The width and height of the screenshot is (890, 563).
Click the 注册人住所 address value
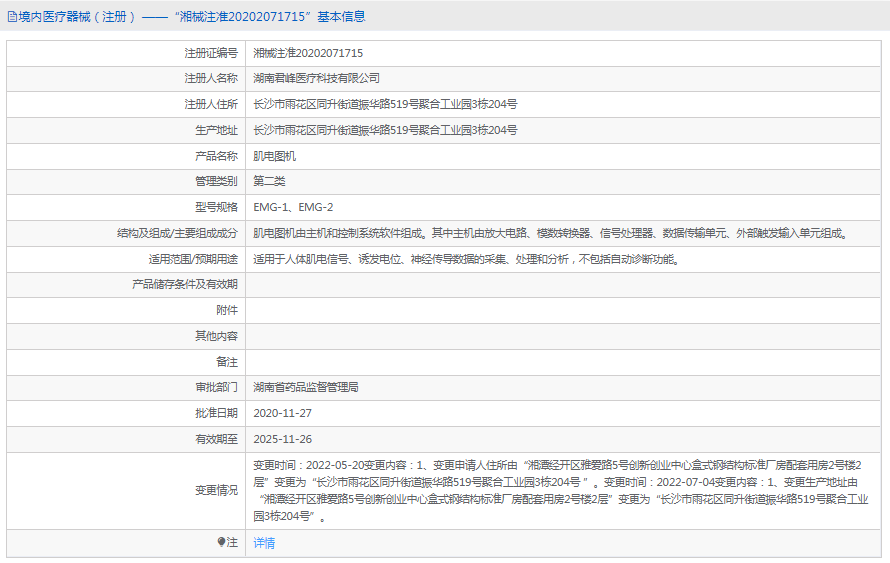385,104
